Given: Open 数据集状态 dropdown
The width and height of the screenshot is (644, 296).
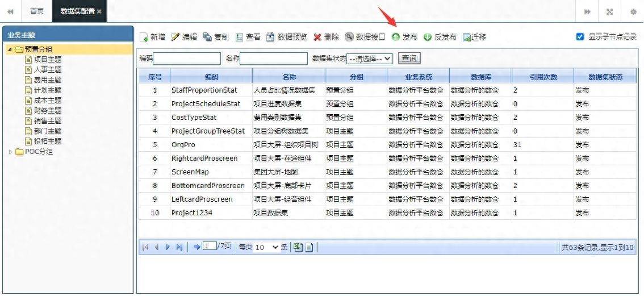Looking at the screenshot, I should 370,59.
